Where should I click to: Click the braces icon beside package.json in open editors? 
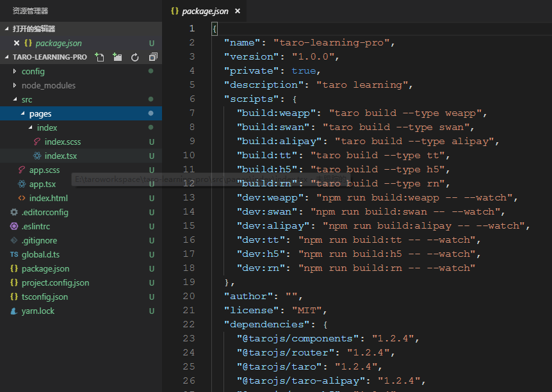(x=28, y=43)
